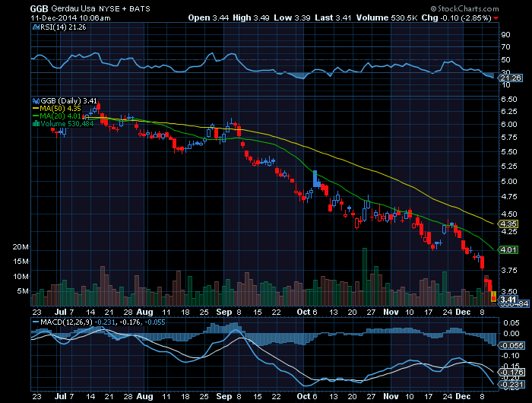Click the 11-Dec-2014 10:06am timestamp
Viewport: 532px width, 403px height.
(70, 18)
